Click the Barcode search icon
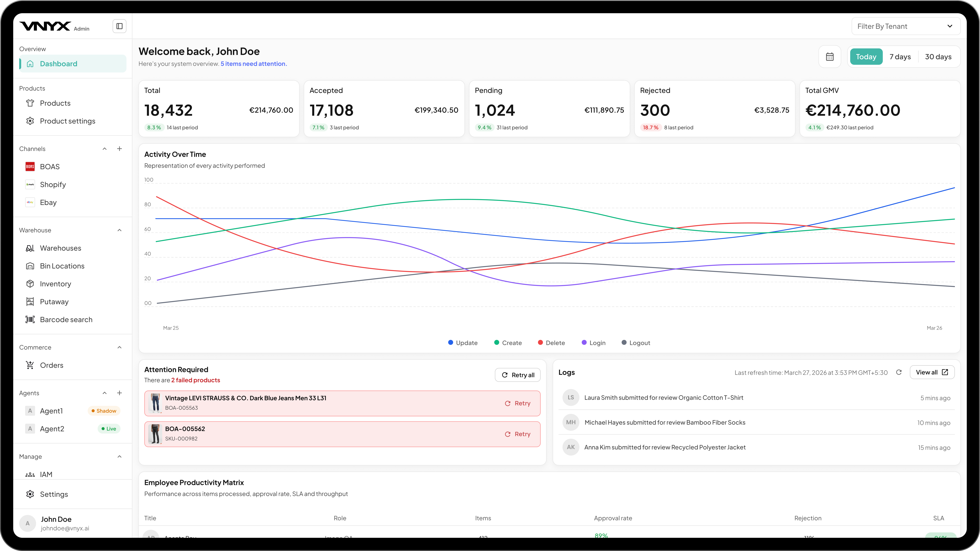980x551 pixels. tap(30, 319)
